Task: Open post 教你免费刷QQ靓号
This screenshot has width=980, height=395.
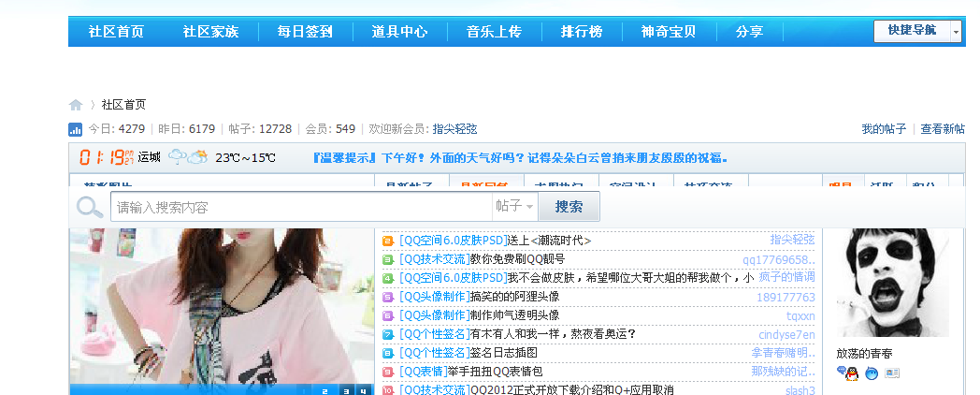Action: point(517,259)
